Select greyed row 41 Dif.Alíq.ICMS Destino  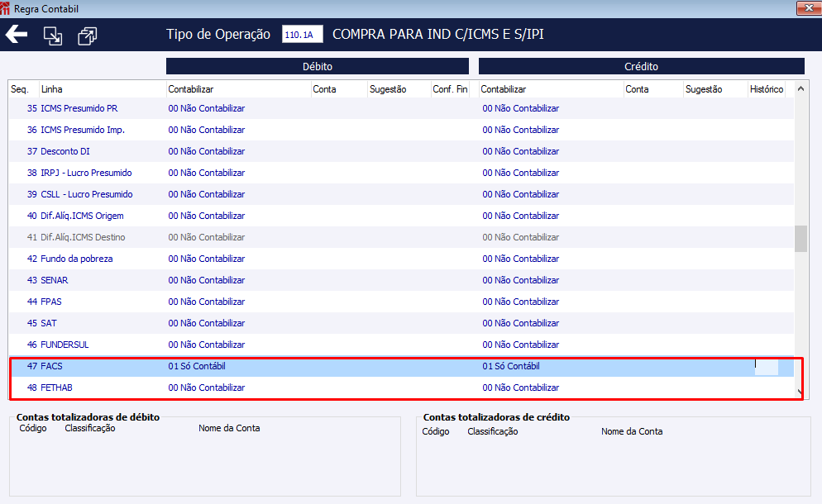click(401, 237)
